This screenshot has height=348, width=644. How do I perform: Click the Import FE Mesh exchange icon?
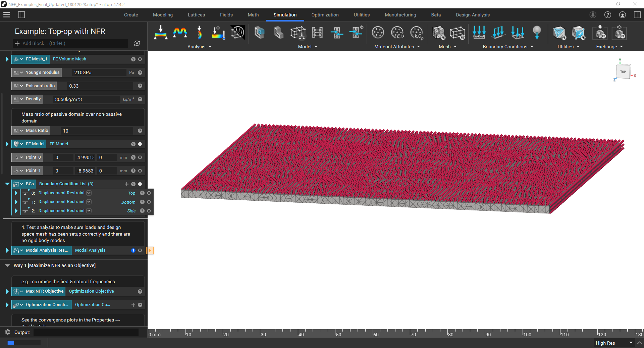pos(600,33)
